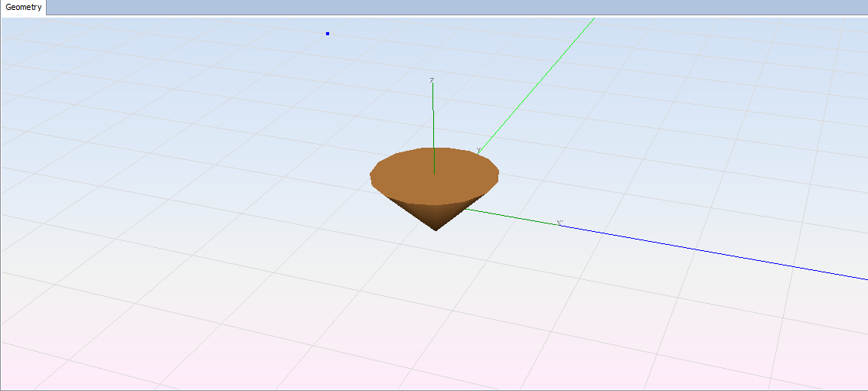The width and height of the screenshot is (868, 391).
Task: Click the top tip of Z axis
Action: click(x=433, y=85)
